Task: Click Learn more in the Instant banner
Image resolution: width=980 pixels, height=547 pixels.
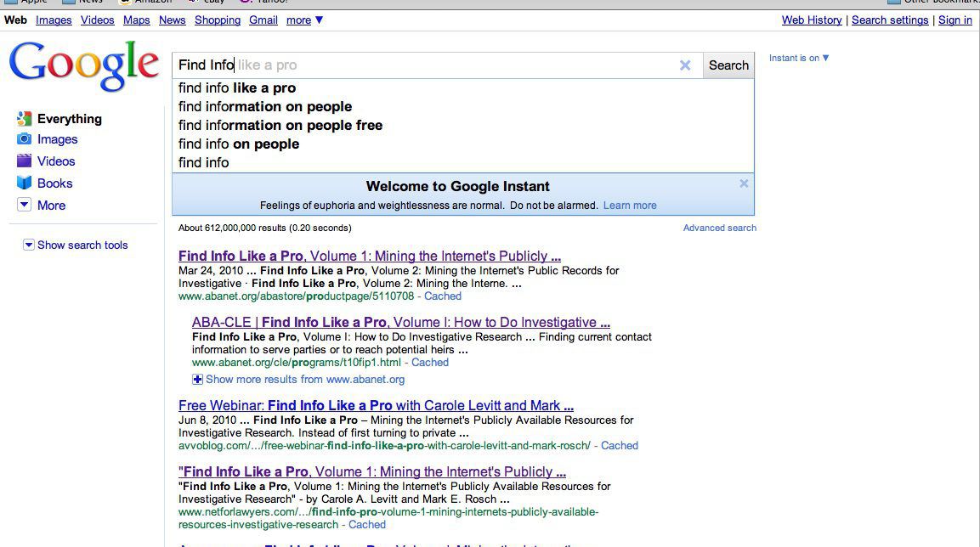Action: point(630,206)
